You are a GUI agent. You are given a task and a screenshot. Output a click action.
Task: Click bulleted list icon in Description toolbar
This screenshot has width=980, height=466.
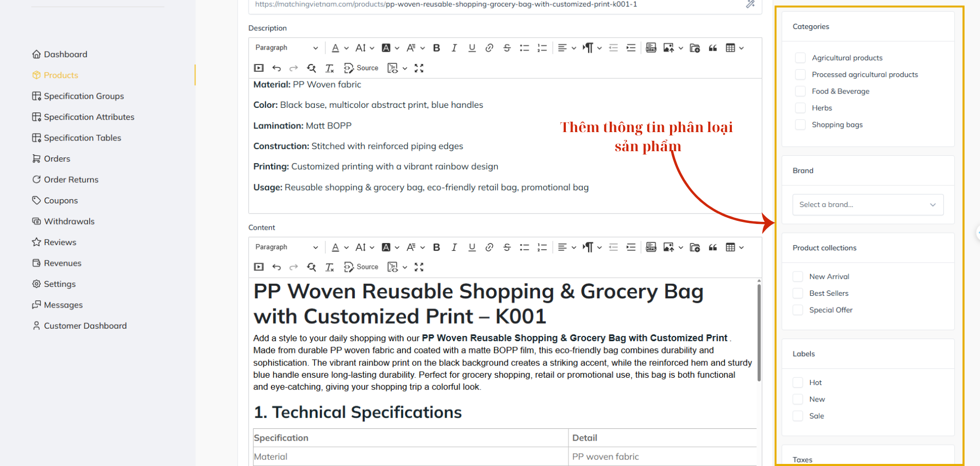click(x=525, y=48)
